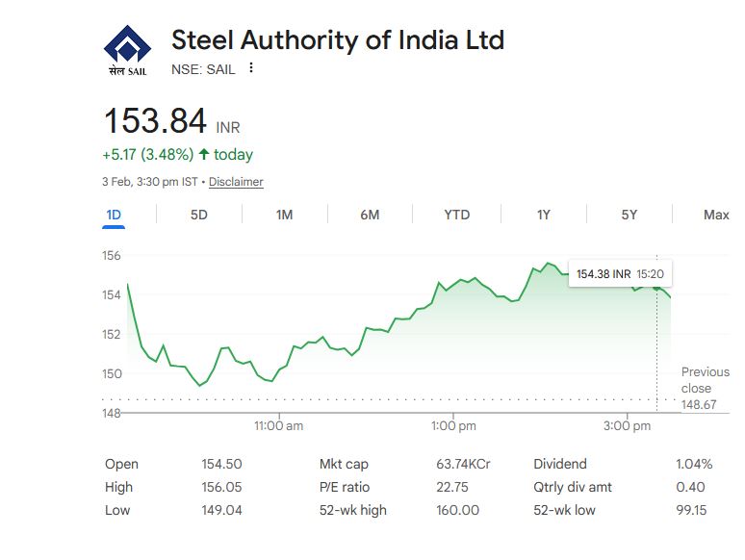View the 1Y price history tab

[544, 215]
